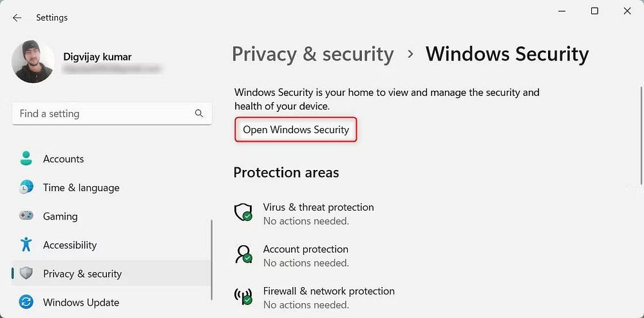The width and height of the screenshot is (644, 318).
Task: Click the search magnifier icon
Action: (x=199, y=113)
